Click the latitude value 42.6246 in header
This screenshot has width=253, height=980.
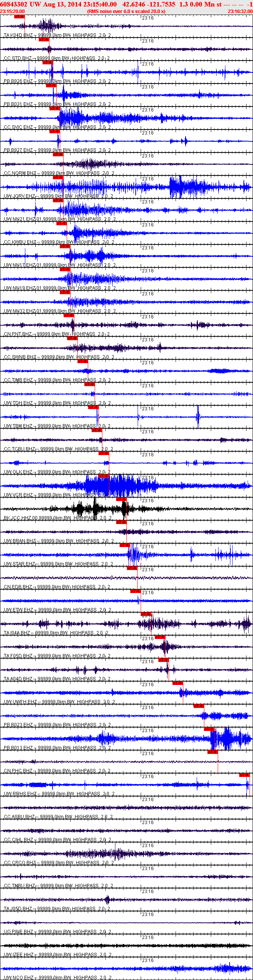tap(134, 4)
